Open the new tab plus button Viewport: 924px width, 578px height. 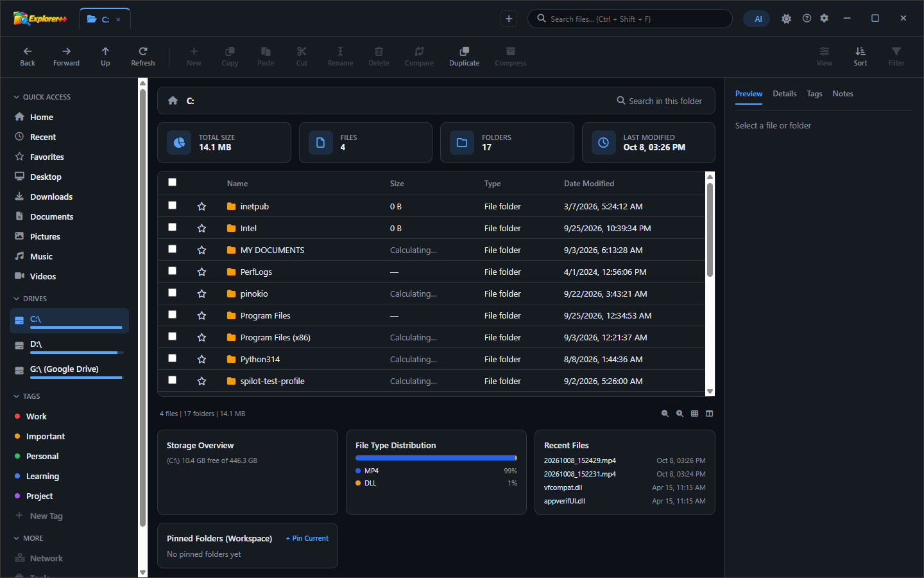point(509,19)
